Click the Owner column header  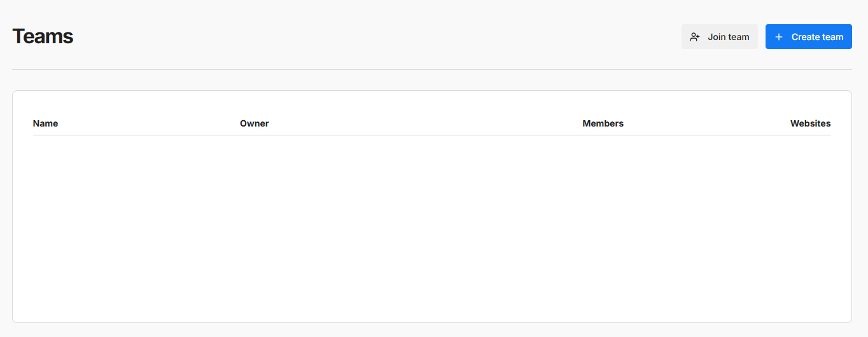click(x=254, y=123)
